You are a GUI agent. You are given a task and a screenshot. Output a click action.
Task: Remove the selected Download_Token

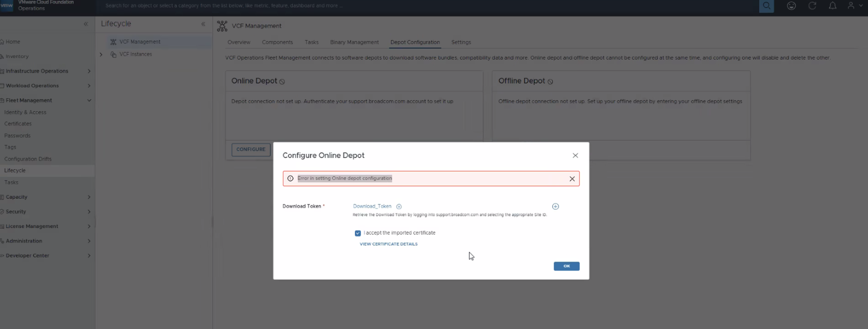(399, 207)
